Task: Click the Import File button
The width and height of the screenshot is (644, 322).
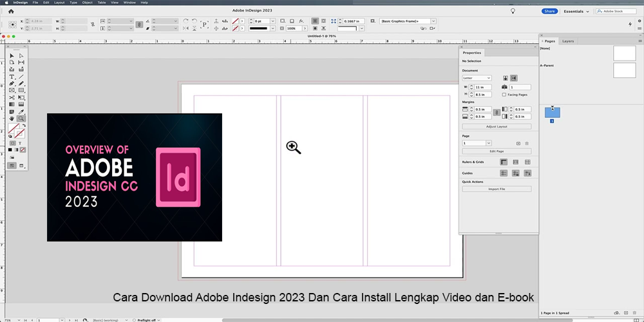Action: (x=497, y=189)
